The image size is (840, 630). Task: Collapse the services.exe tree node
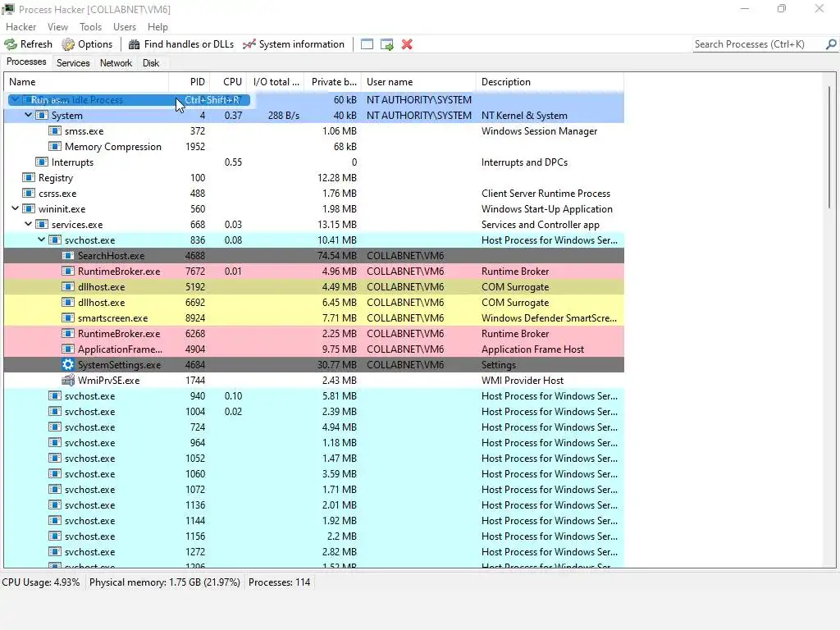29,224
